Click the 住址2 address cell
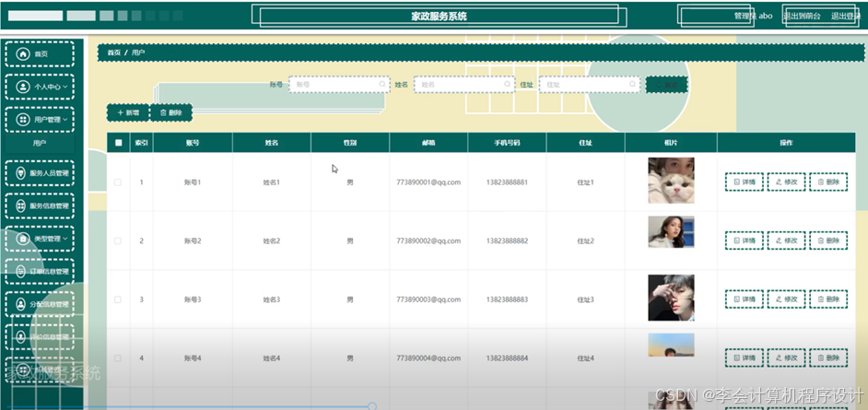Image resolution: width=868 pixels, height=410 pixels. coord(586,240)
